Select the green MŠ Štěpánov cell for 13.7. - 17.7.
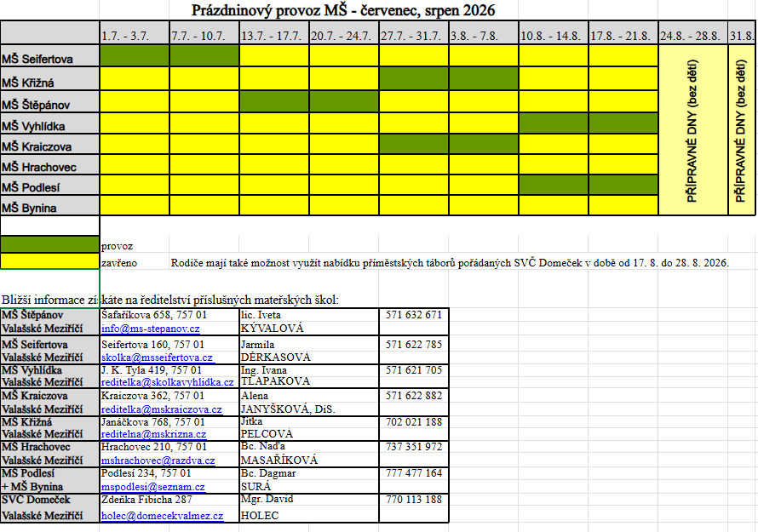The height and width of the screenshot is (532, 758). pos(274,100)
